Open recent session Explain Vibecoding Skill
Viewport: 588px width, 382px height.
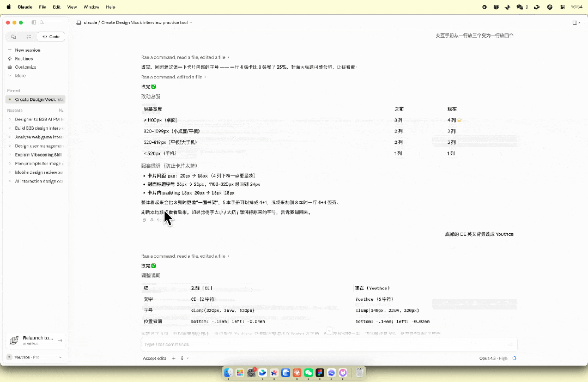point(35,155)
